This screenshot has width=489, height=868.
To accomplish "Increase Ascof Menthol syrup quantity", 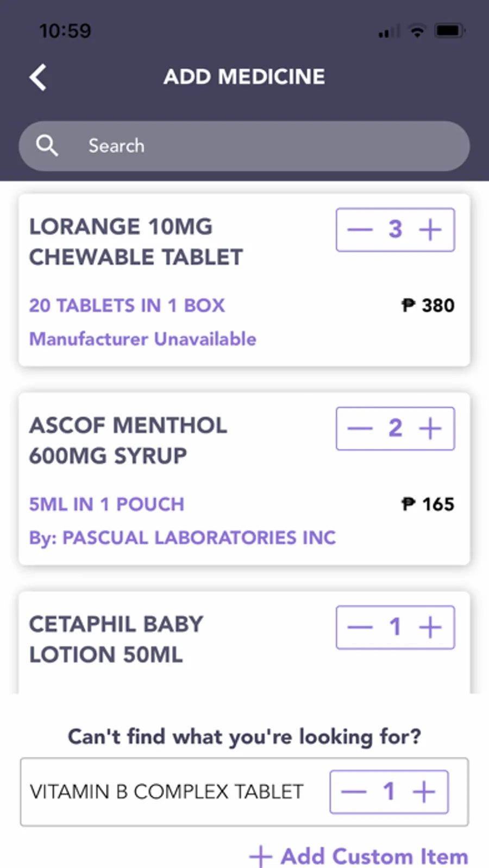I will click(430, 429).
